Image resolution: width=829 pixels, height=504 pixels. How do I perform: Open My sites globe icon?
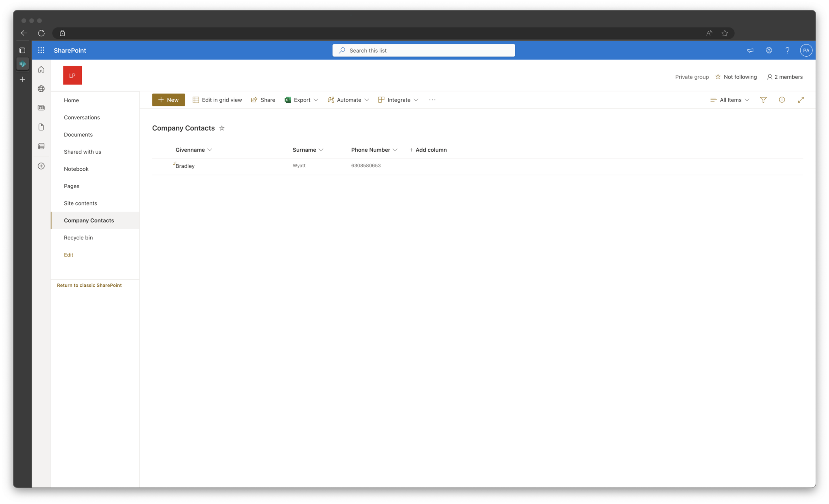tap(41, 89)
